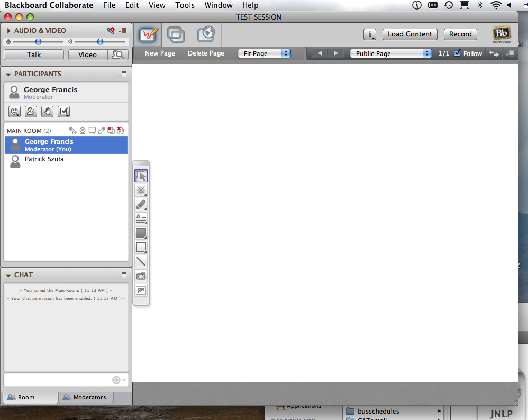Select the whiteboard Pen tool

point(141,205)
